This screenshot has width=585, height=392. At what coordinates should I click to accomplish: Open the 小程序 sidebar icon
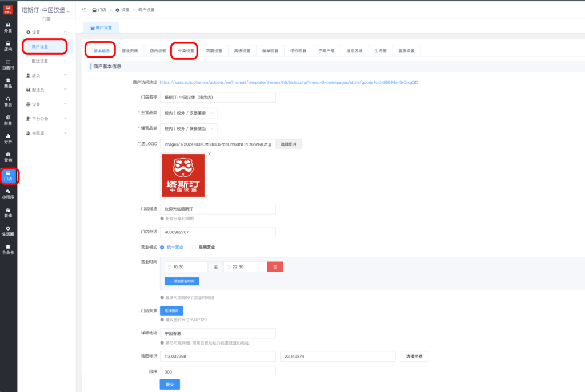pos(8,194)
